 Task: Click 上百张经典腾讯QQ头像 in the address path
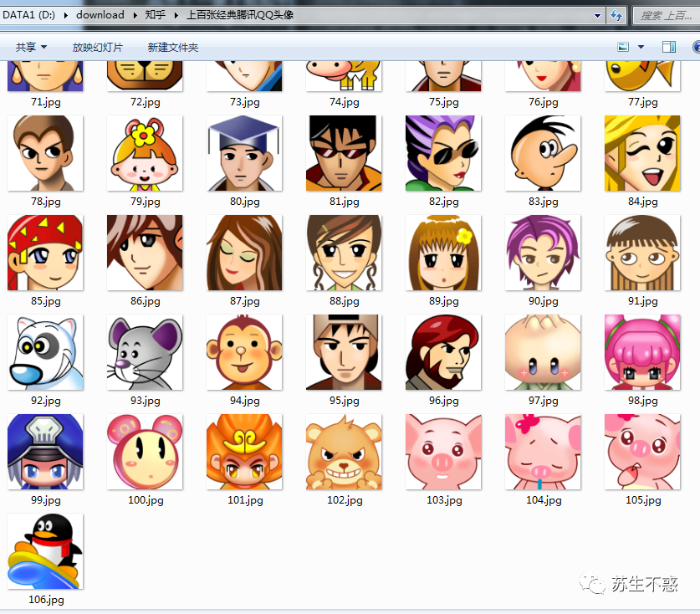tap(240, 15)
